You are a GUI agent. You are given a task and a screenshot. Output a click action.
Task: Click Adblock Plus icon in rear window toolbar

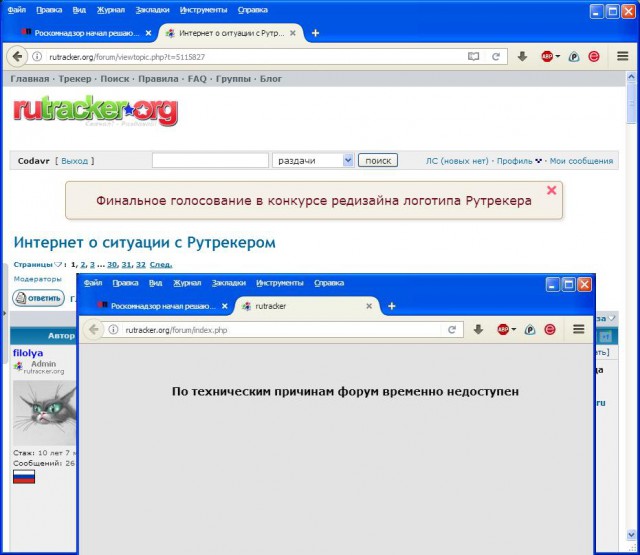point(547,56)
